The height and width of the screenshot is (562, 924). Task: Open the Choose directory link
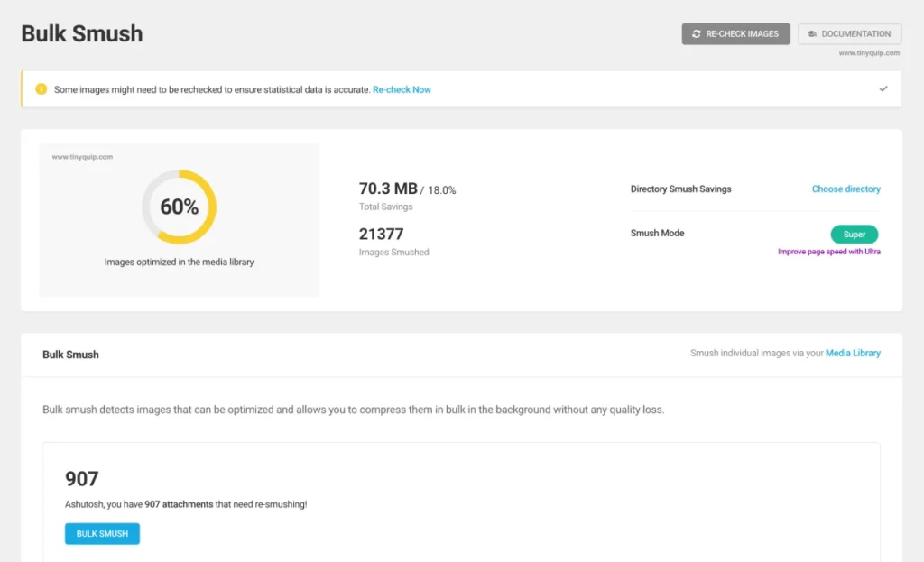pos(845,189)
